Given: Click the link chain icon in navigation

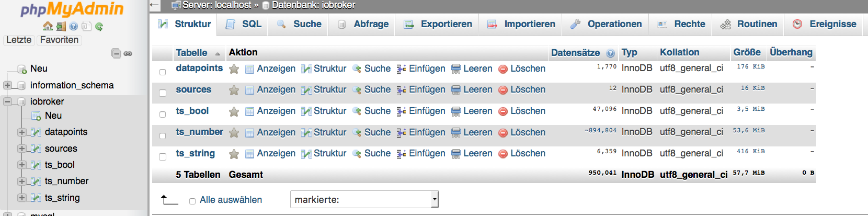Looking at the screenshot, I should tap(128, 53).
